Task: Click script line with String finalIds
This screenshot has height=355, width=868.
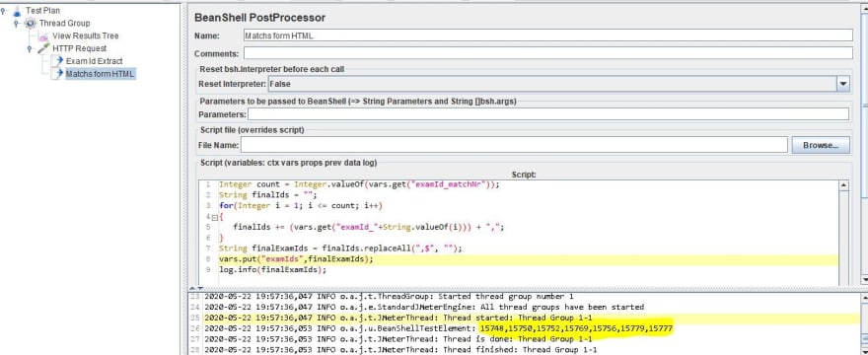Action: pos(267,195)
